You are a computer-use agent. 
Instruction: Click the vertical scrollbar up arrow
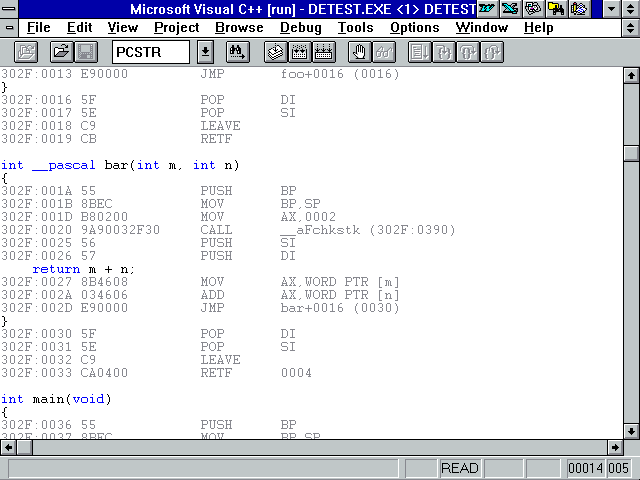[x=631, y=75]
